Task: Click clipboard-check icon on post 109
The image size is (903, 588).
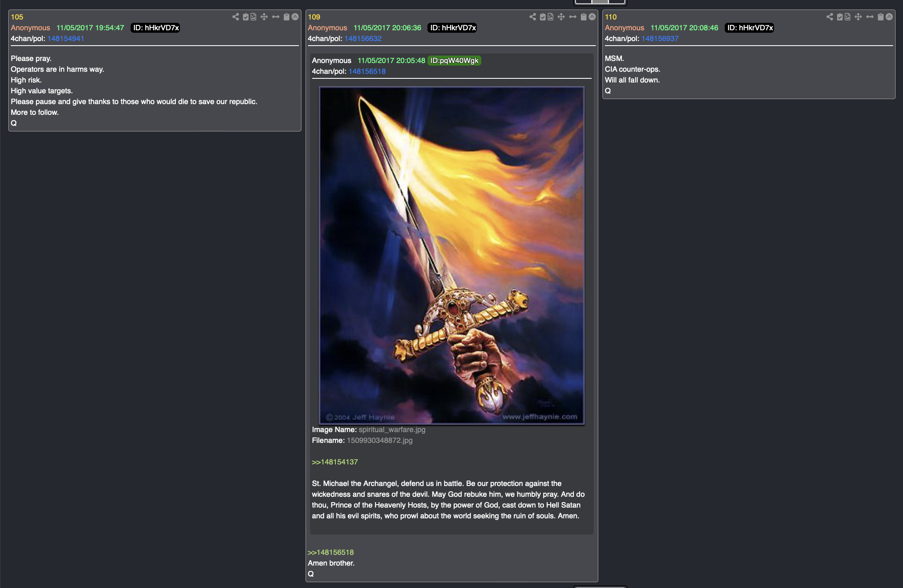Action: click(543, 17)
